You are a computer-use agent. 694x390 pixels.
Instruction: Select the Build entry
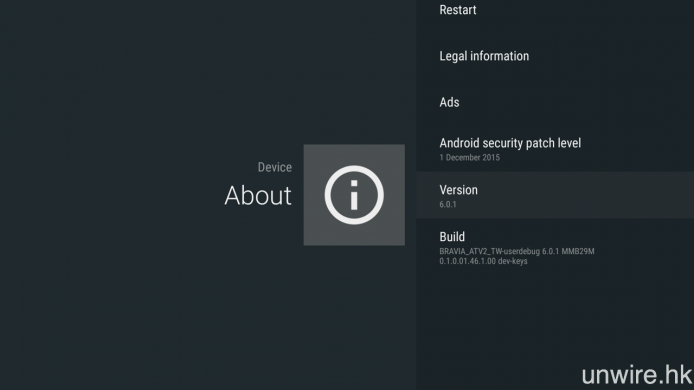555,248
